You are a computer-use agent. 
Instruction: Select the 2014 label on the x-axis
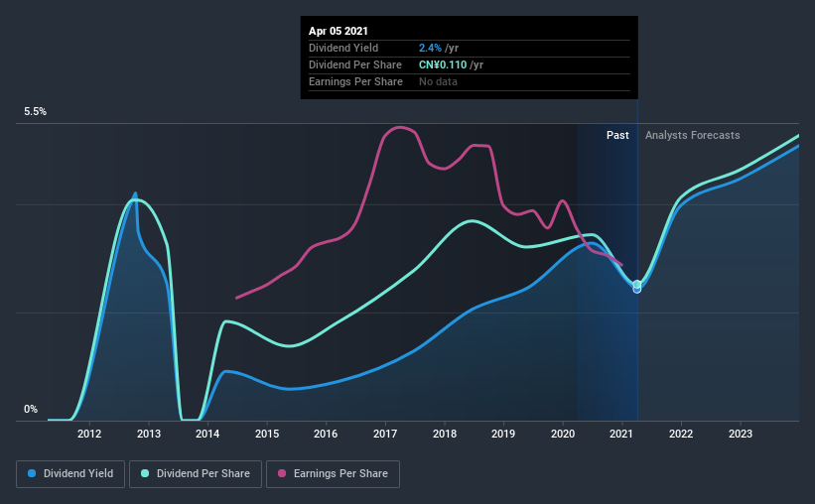pyautogui.click(x=207, y=434)
